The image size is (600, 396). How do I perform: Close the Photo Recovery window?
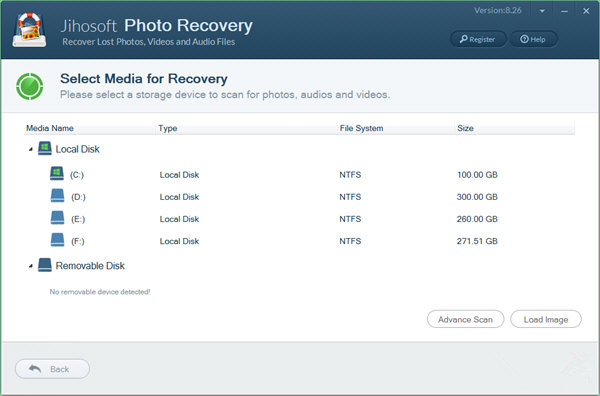586,11
